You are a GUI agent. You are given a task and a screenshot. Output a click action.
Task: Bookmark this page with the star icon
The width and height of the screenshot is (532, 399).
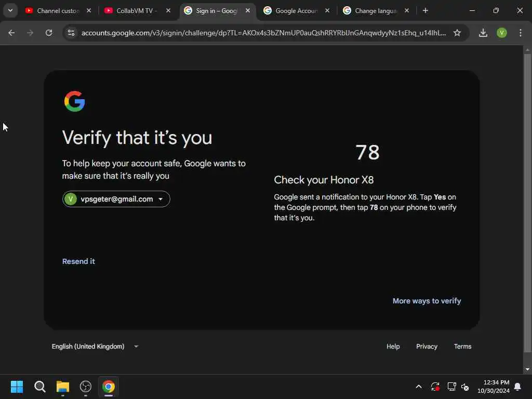coord(457,33)
